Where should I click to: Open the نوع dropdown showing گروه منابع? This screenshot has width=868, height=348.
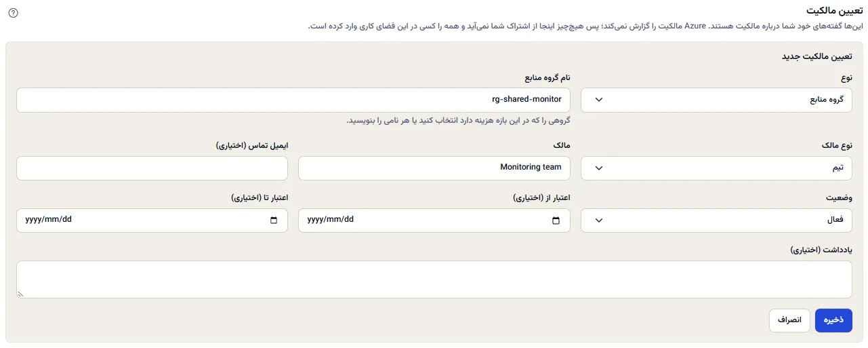tap(717, 100)
